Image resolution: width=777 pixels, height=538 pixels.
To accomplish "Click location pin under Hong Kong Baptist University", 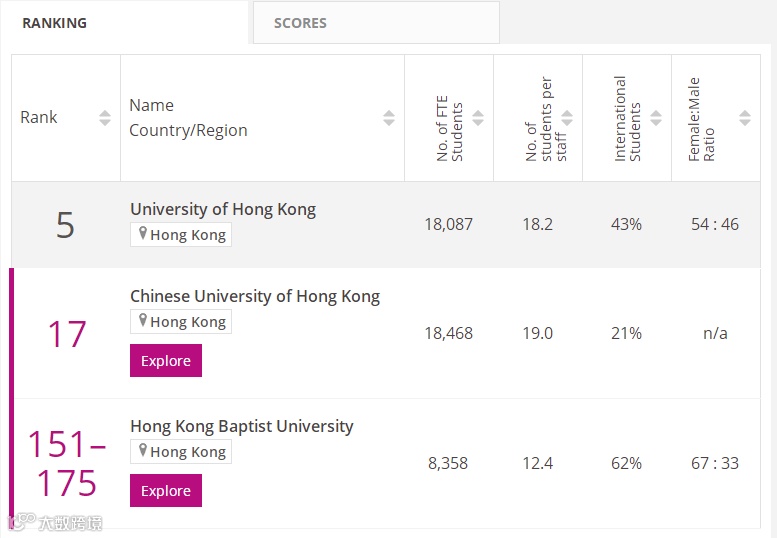I will pyautogui.click(x=143, y=451).
